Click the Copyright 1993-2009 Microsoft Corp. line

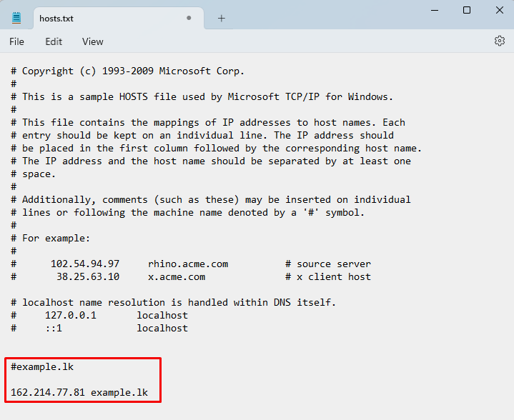tap(128, 71)
